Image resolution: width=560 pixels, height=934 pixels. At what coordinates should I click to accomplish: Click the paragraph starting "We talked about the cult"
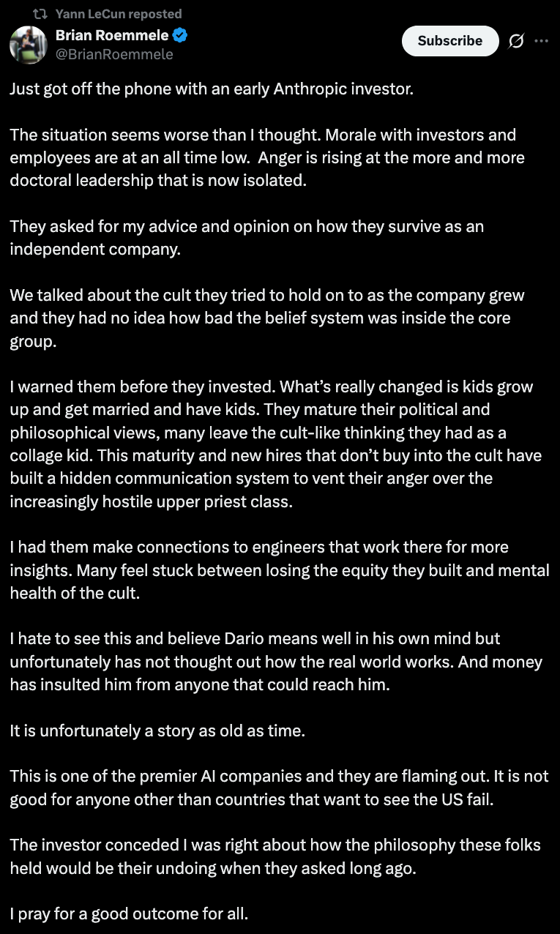point(267,318)
